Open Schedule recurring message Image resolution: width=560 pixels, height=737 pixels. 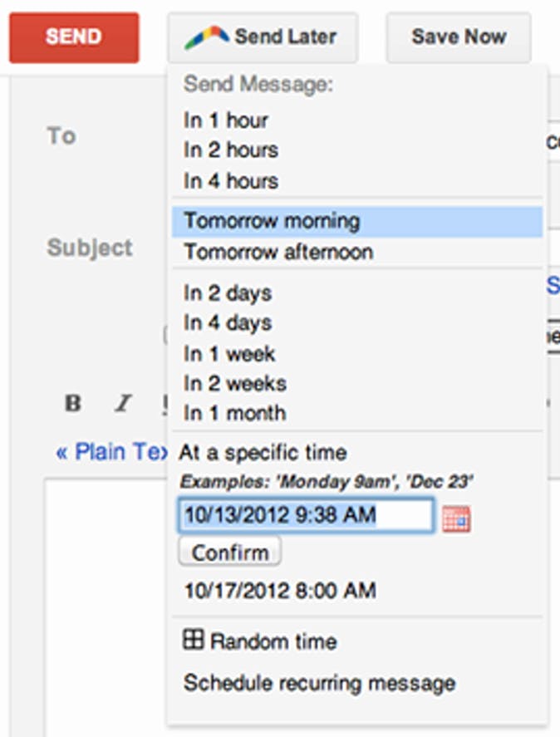point(319,683)
